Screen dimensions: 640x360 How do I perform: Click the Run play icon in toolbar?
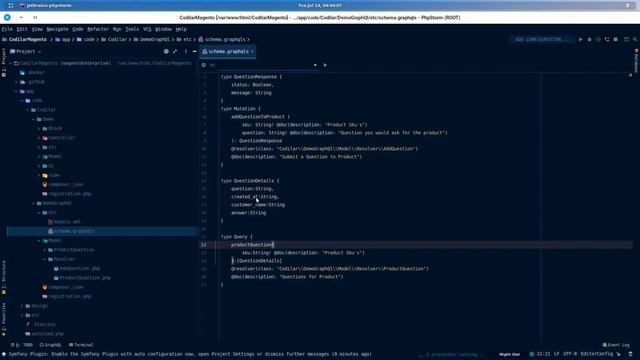tap(580, 40)
